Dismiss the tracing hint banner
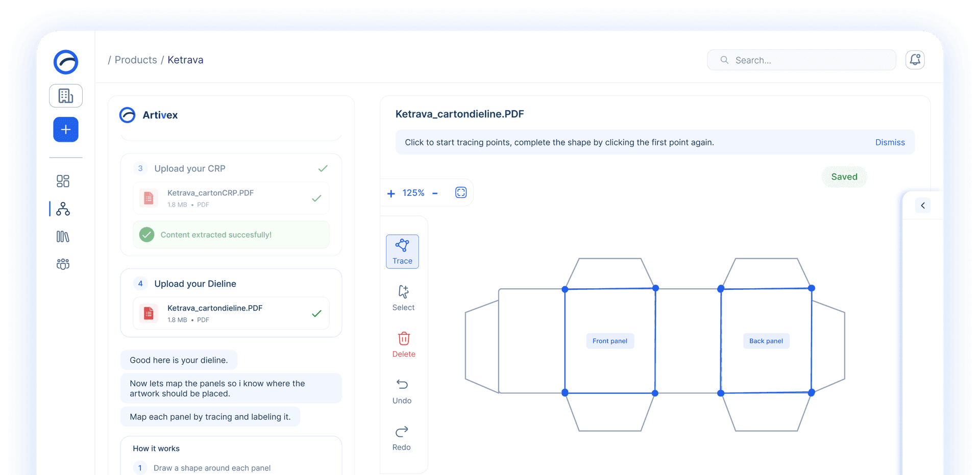Viewport: 980px width, 475px height. 890,142
